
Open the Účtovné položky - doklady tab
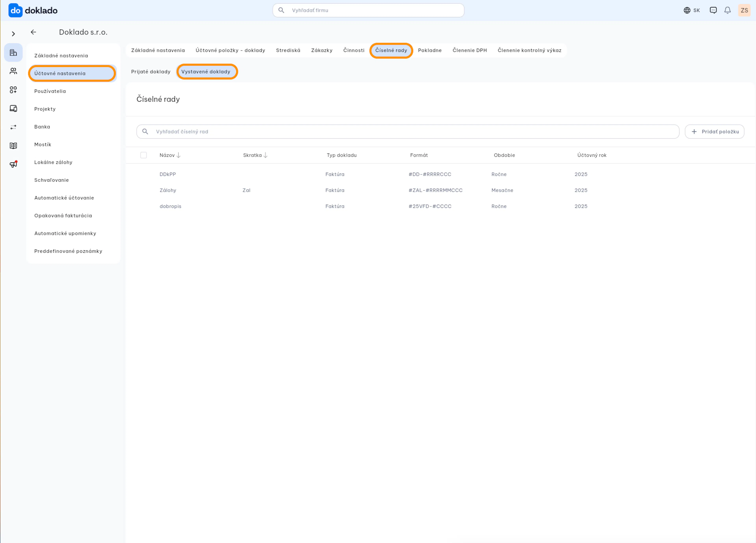tap(230, 50)
